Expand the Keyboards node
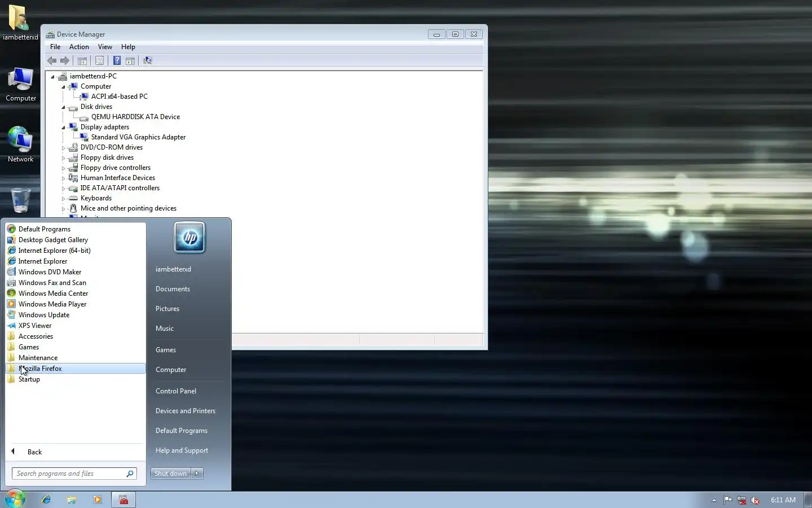Image resolution: width=812 pixels, height=508 pixels. (x=63, y=199)
